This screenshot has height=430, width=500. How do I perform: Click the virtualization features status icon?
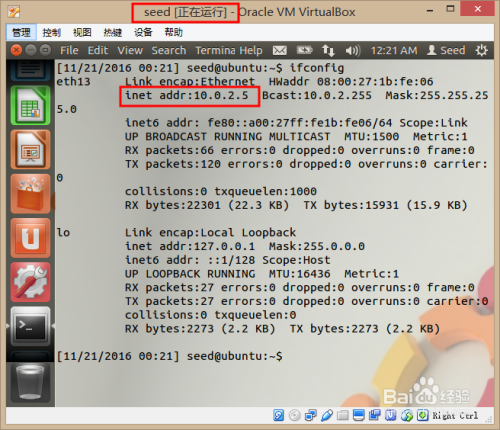(x=391, y=415)
